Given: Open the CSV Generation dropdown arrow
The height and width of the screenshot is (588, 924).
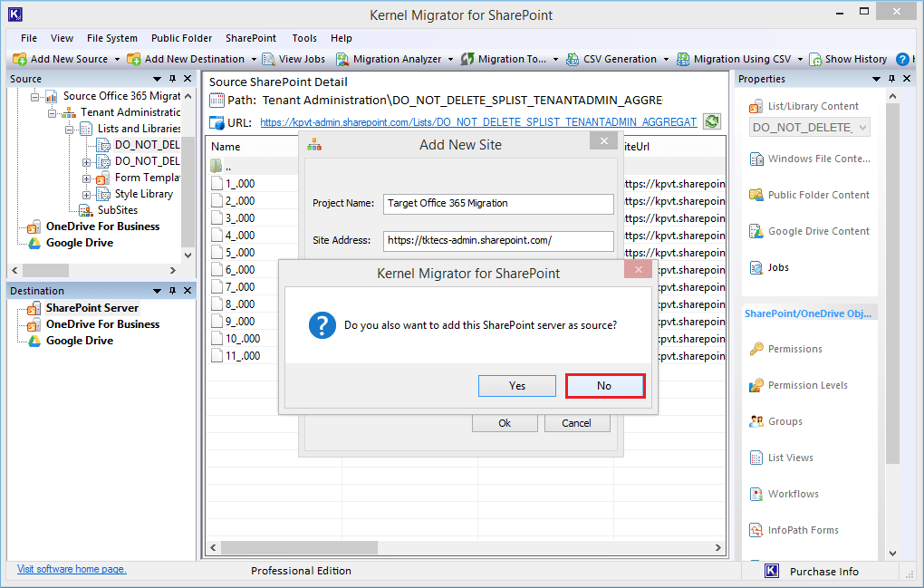Looking at the screenshot, I should click(x=666, y=60).
